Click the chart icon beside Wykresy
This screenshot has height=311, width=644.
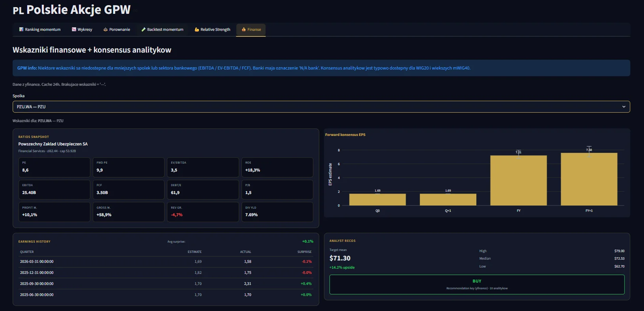(74, 29)
